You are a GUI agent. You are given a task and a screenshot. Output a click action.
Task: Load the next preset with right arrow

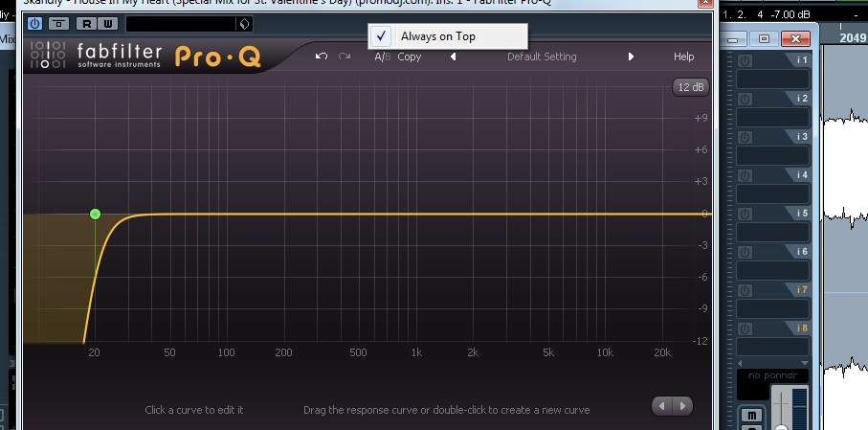coord(631,57)
